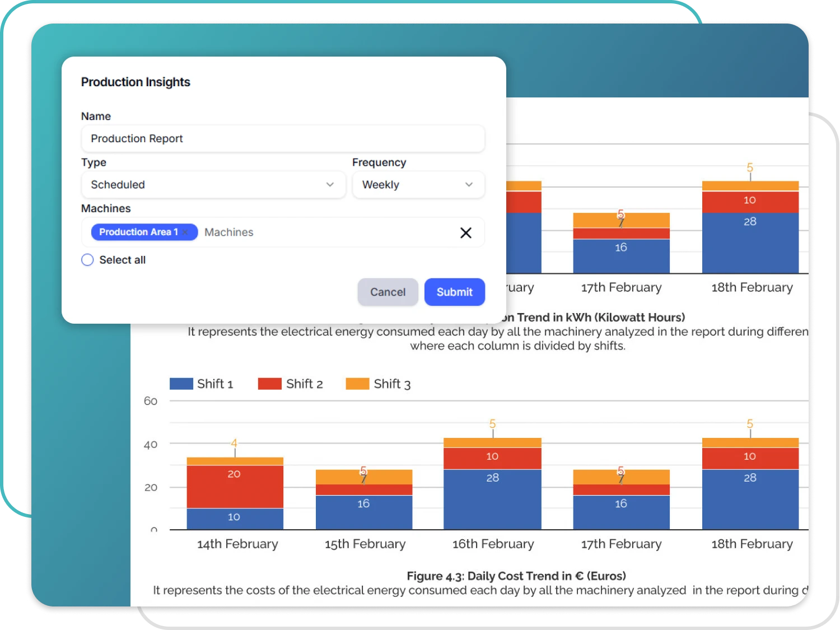This screenshot has height=630, width=840.
Task: Submit the Production Insights form
Action: [454, 292]
